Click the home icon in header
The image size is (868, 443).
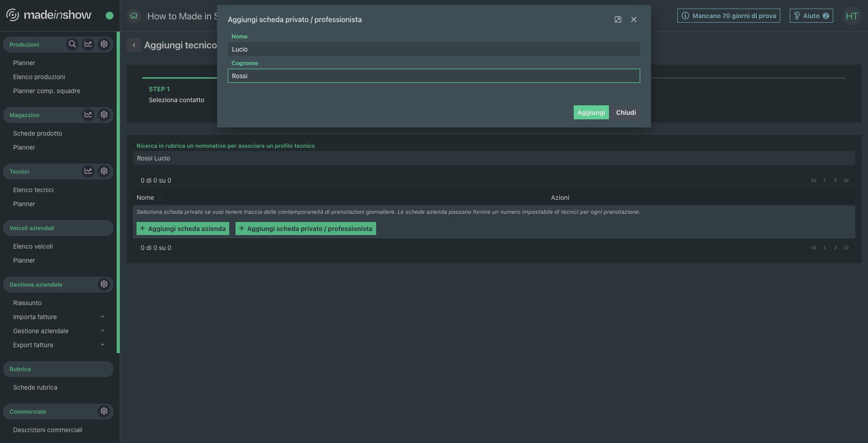[x=134, y=16]
